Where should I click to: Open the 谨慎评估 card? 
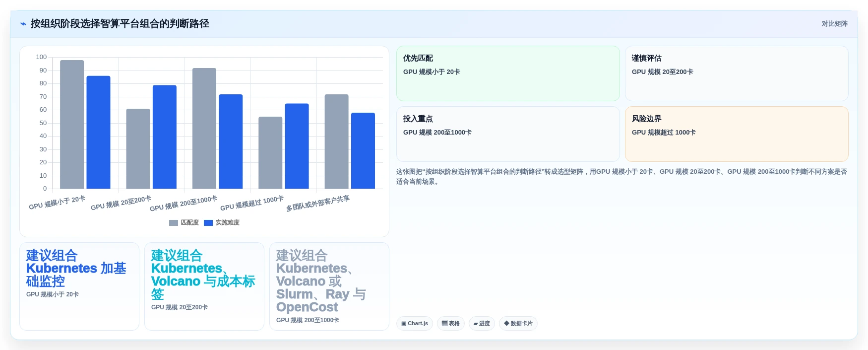click(737, 73)
